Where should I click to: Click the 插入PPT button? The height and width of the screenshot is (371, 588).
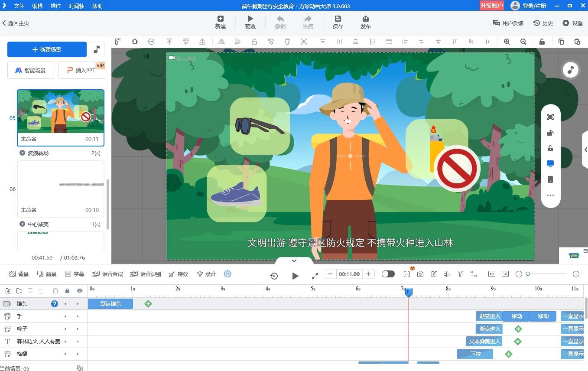pos(82,70)
